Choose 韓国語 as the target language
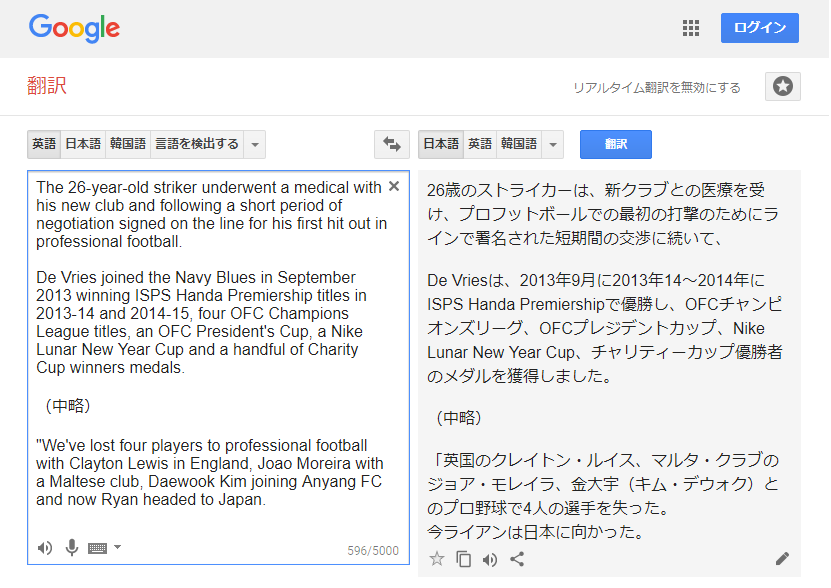 pos(519,144)
